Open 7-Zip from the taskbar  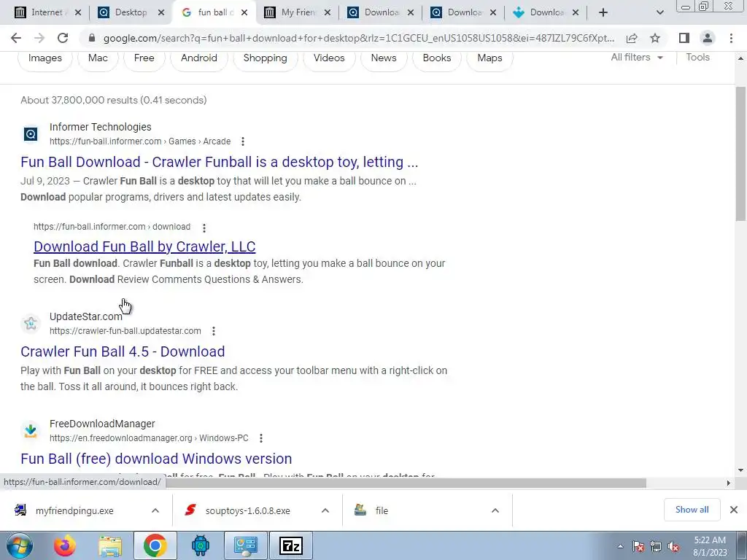(291, 545)
